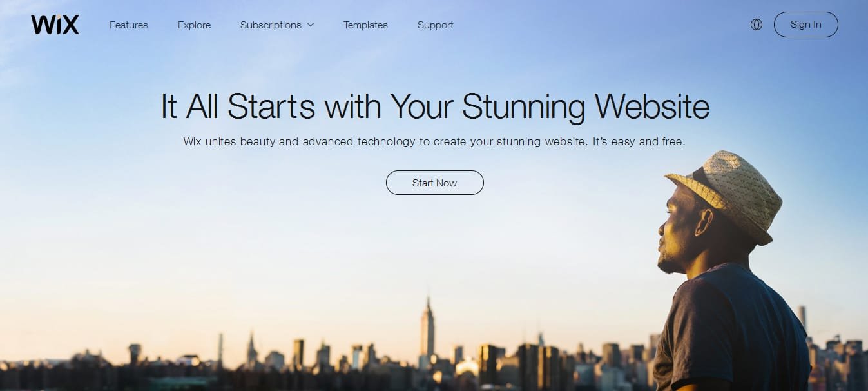Browse the Templates section

[x=365, y=25]
